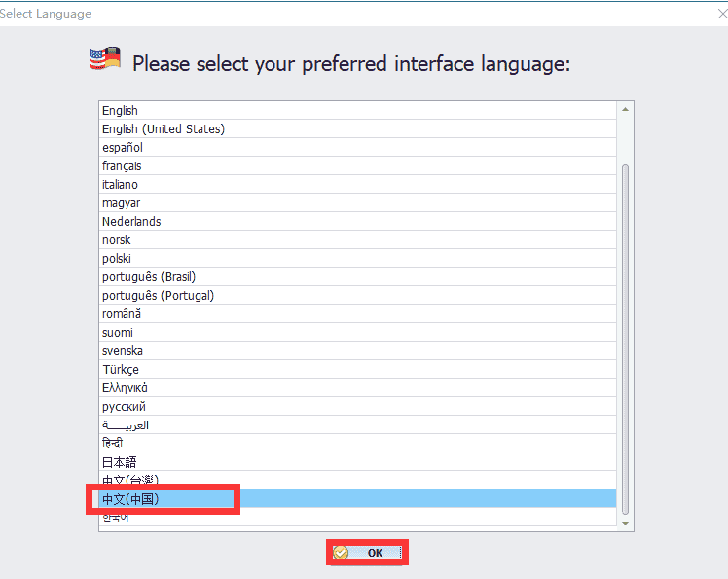
Task: Click the OK button to confirm
Action: [367, 553]
